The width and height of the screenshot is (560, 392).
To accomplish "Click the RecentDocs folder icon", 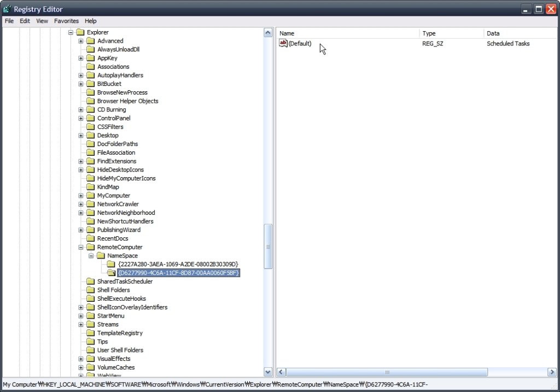I will pyautogui.click(x=91, y=238).
